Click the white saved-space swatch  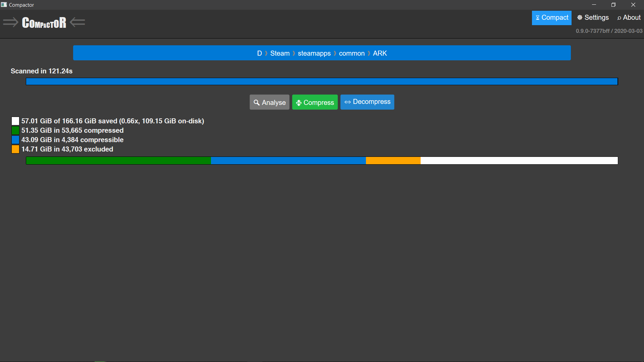[15, 121]
